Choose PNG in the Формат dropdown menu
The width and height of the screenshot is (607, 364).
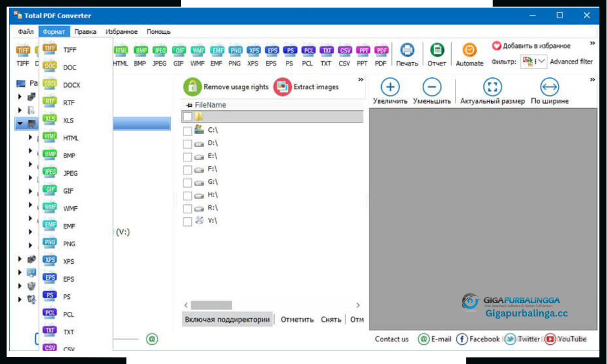pyautogui.click(x=76, y=244)
